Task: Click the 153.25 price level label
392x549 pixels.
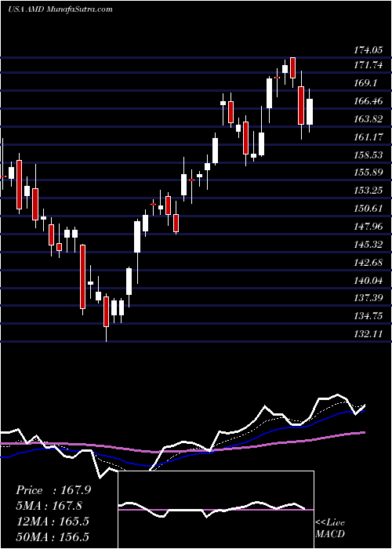Action: 368,191
